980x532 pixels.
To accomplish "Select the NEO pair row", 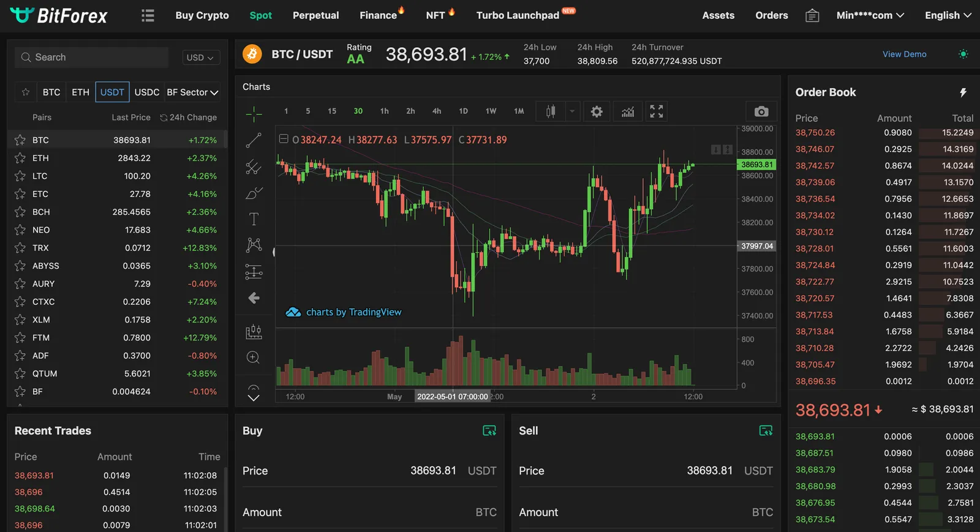I will [x=116, y=230].
